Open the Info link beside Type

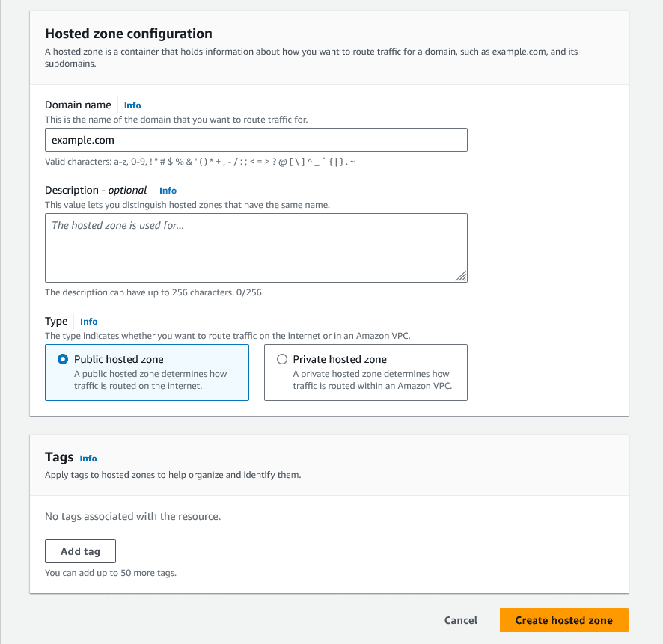88,322
